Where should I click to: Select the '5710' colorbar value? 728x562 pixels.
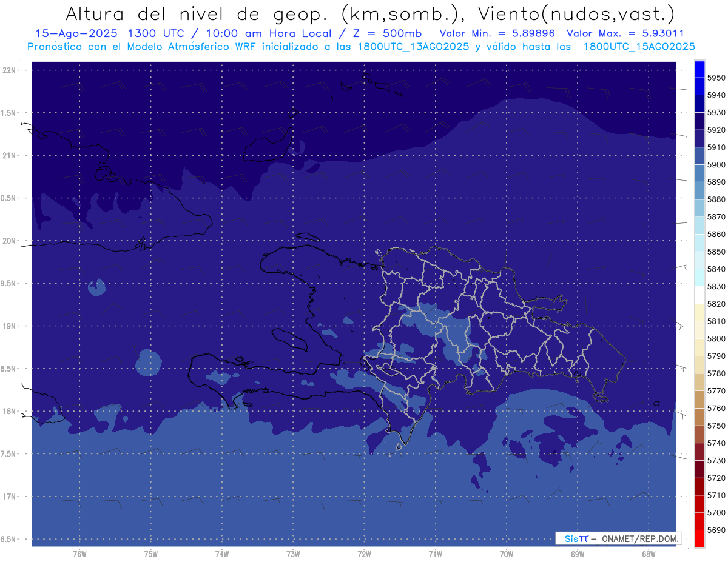point(716,496)
